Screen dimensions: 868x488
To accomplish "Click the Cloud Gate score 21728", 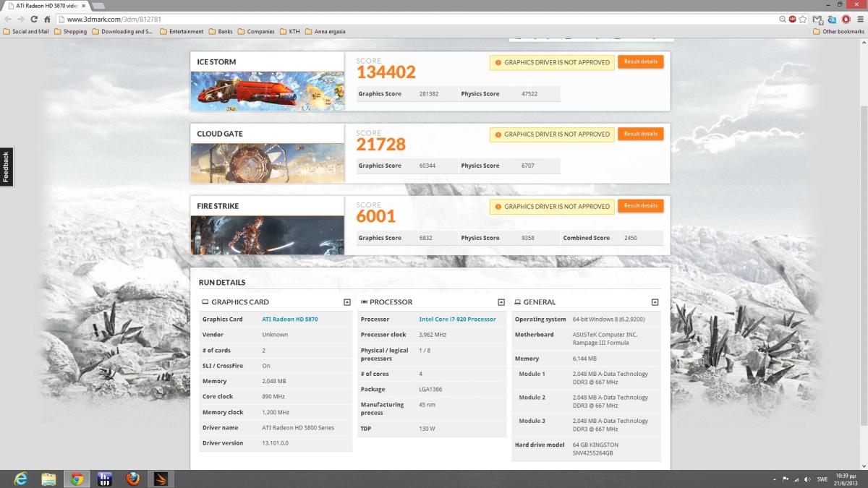I will coord(380,144).
